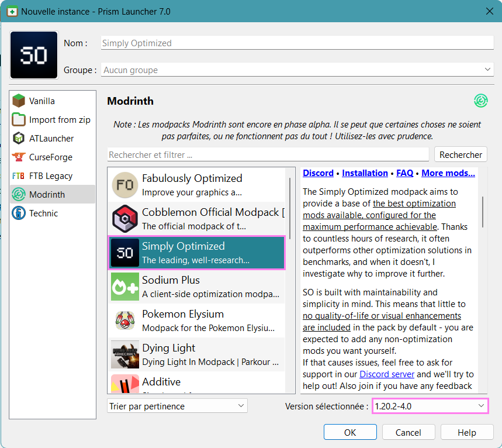Image resolution: width=502 pixels, height=448 pixels.
Task: Click the Dying Light modpack thumbnail
Action: point(125,354)
